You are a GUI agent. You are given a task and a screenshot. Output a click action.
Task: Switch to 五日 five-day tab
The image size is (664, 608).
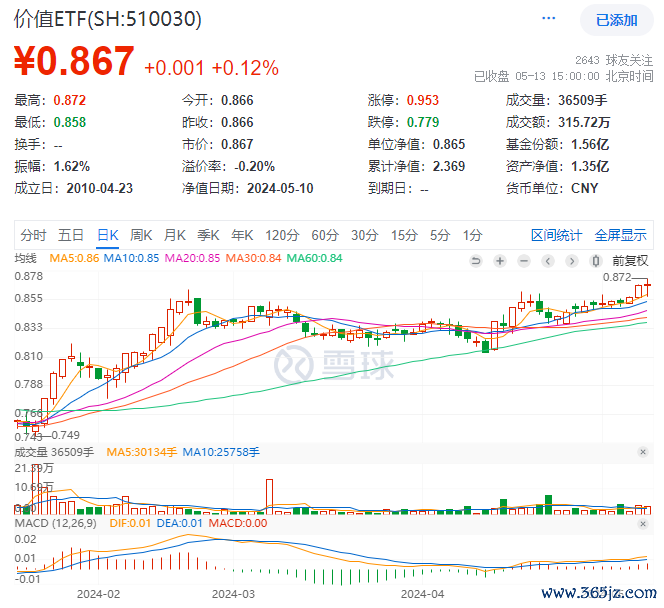click(71, 235)
